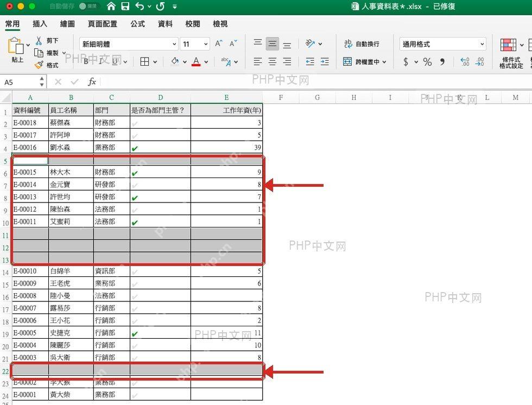Toggle Wrap Text (自動換行)
The image size is (532, 405).
362,44
